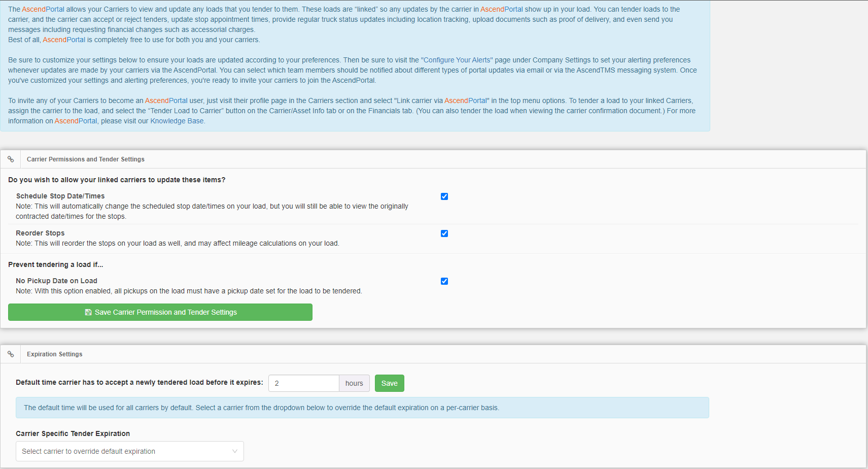Click 'No Pickup Date on Load' label

(56, 281)
